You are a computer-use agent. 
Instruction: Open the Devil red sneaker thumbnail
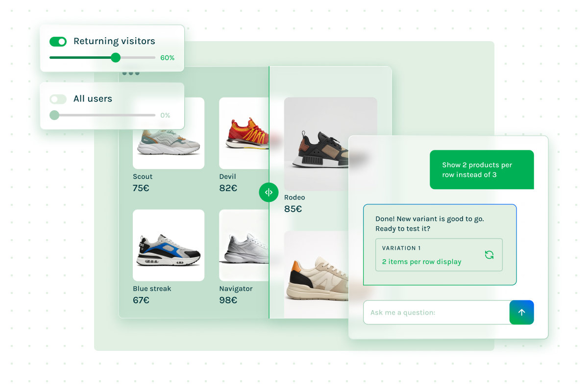coord(244,133)
